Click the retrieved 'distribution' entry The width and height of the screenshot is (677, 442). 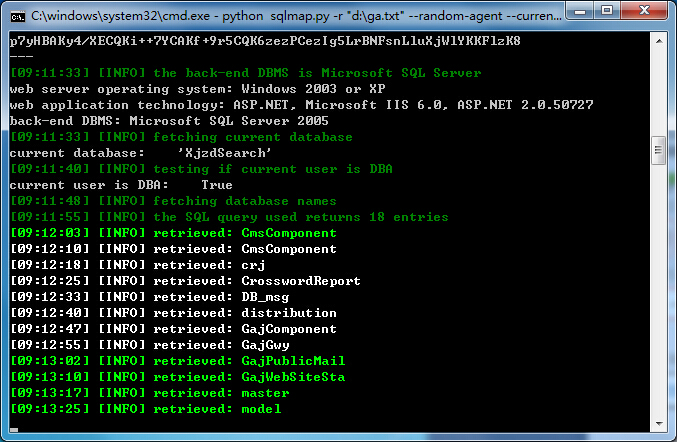point(289,313)
